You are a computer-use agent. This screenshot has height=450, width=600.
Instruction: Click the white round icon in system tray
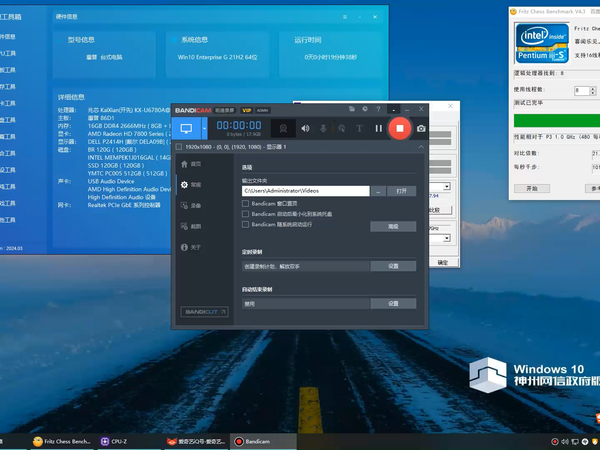[x=585, y=442]
